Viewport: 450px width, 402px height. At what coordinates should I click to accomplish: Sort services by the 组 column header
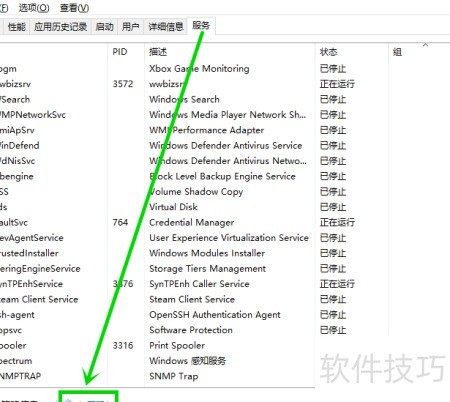click(x=397, y=52)
